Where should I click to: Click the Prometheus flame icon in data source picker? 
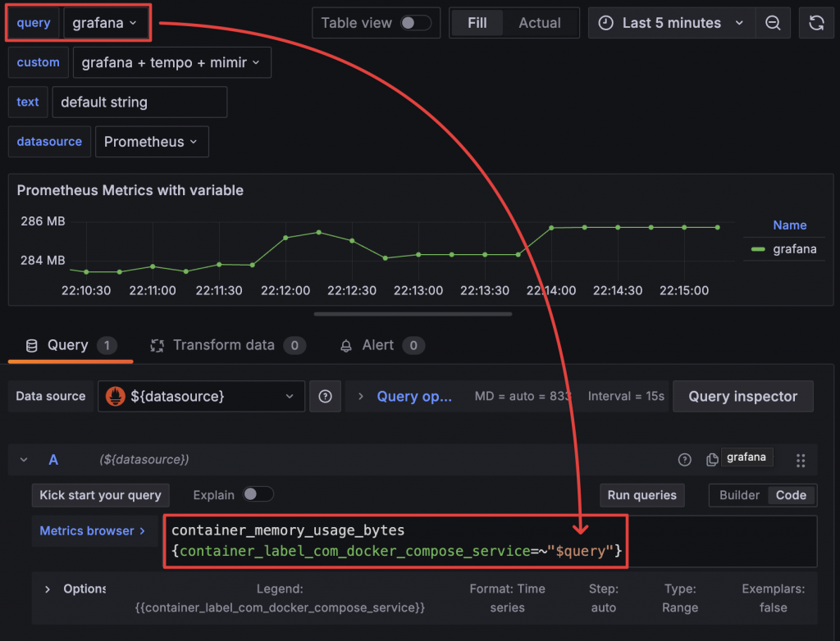point(115,396)
